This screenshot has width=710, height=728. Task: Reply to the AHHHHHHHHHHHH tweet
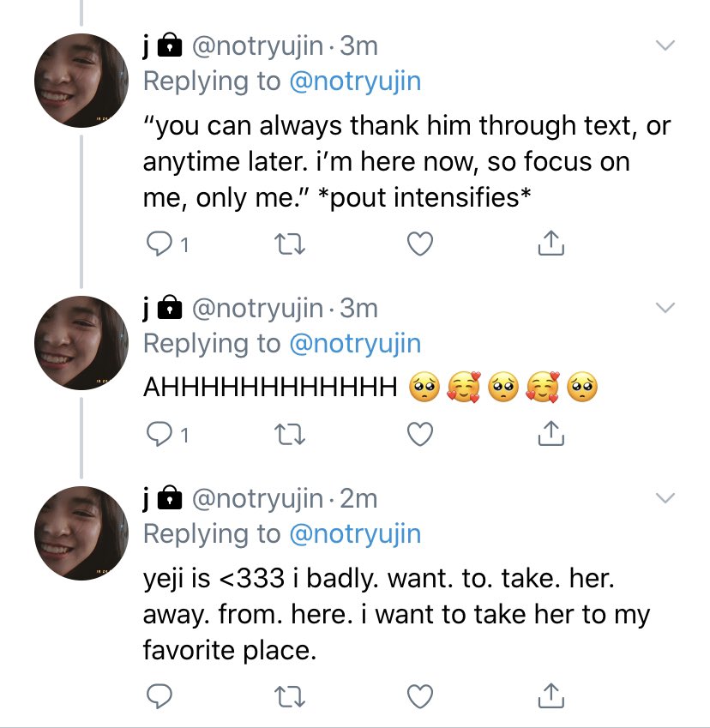(159, 435)
